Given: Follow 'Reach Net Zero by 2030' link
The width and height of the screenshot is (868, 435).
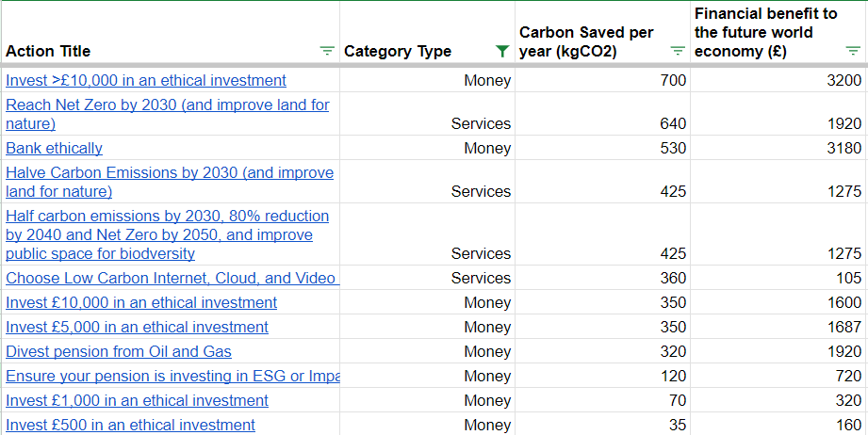Looking at the screenshot, I should pyautogui.click(x=167, y=105).
